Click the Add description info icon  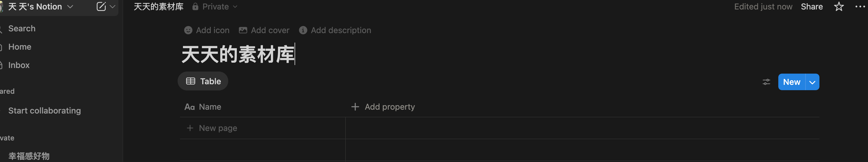[303, 30]
